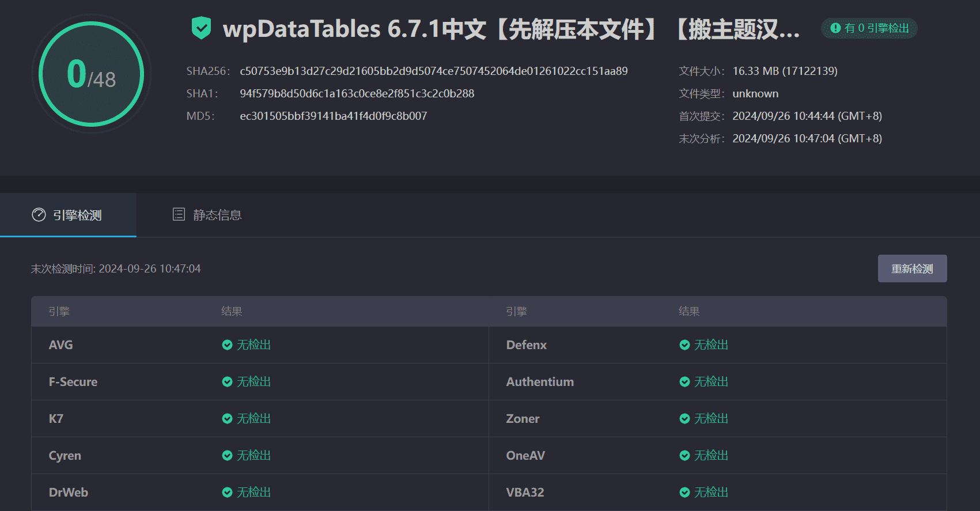Click the OneAV engine name
The image size is (980, 511).
click(525, 455)
